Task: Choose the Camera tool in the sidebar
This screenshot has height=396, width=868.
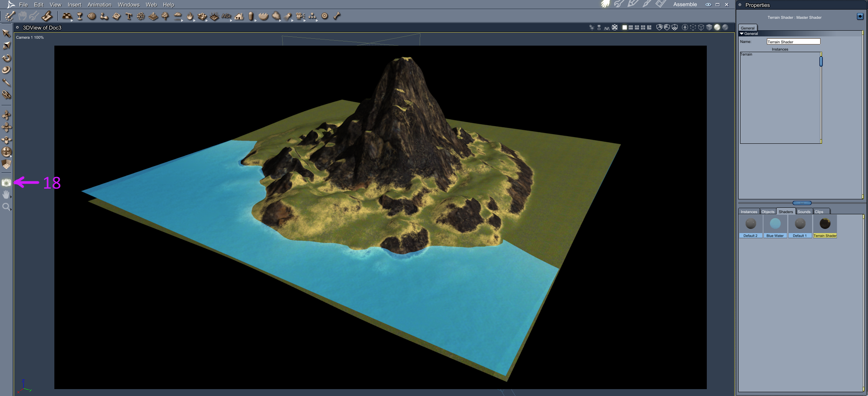Action: tap(6, 182)
